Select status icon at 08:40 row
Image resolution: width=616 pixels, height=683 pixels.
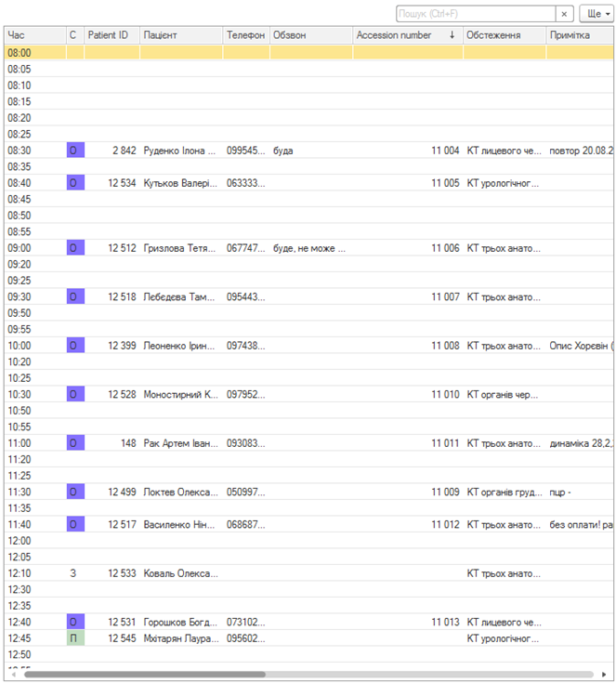(x=75, y=183)
